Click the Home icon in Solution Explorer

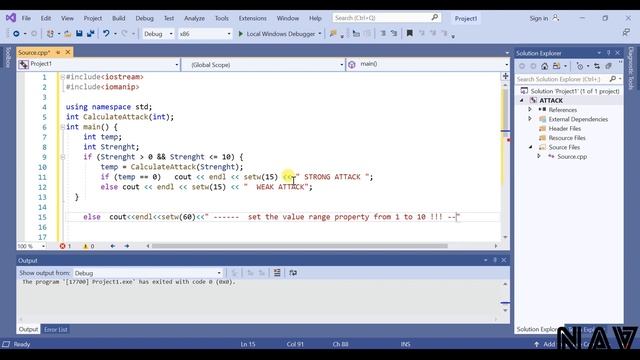[x=544, y=66]
